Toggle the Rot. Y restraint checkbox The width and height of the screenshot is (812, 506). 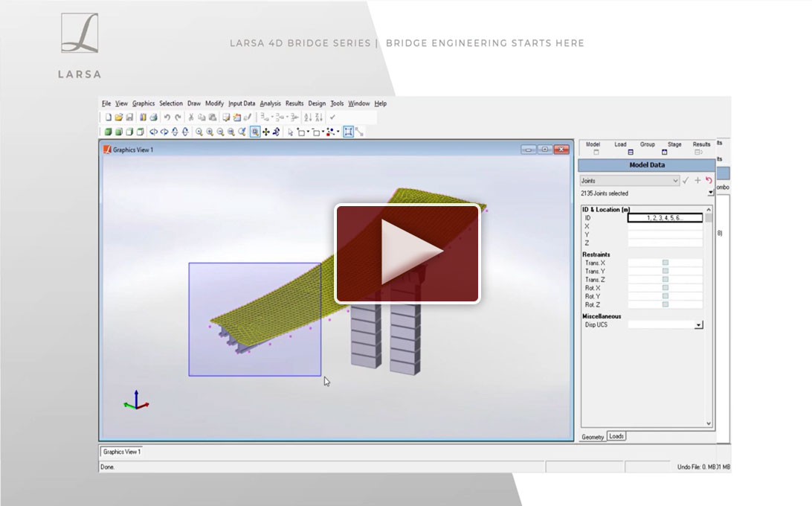click(x=666, y=296)
